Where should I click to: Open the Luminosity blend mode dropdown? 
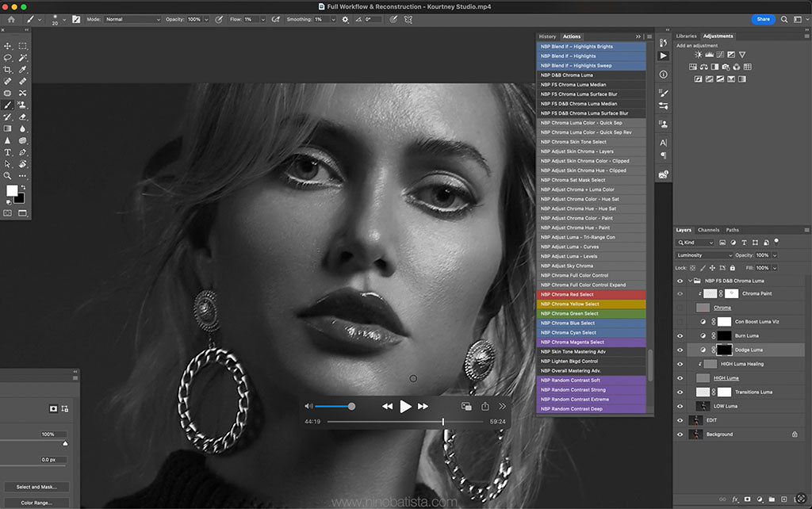pos(703,255)
